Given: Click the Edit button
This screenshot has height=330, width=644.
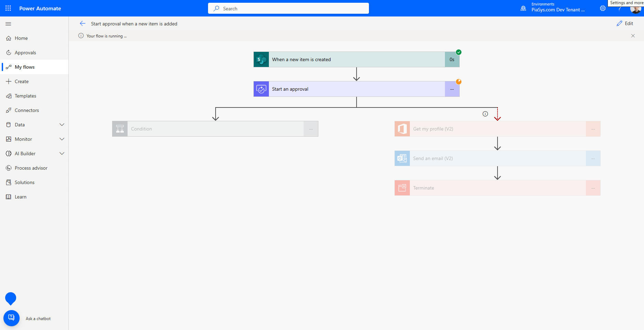Looking at the screenshot, I should pos(625,23).
